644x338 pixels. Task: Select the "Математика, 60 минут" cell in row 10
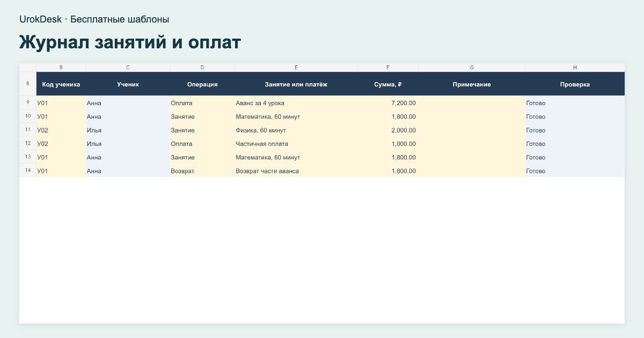click(x=296, y=116)
